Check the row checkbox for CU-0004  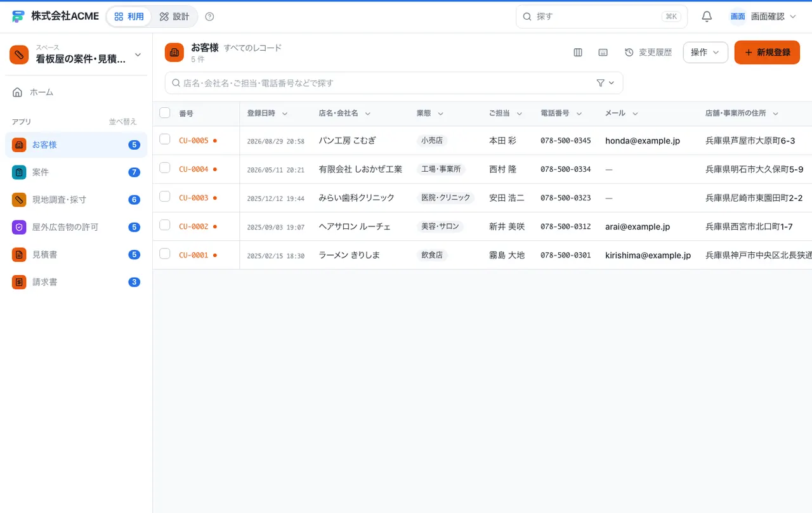point(165,168)
